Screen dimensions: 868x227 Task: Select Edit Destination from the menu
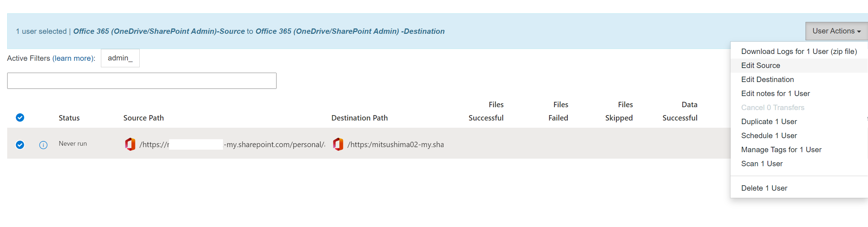(767, 80)
